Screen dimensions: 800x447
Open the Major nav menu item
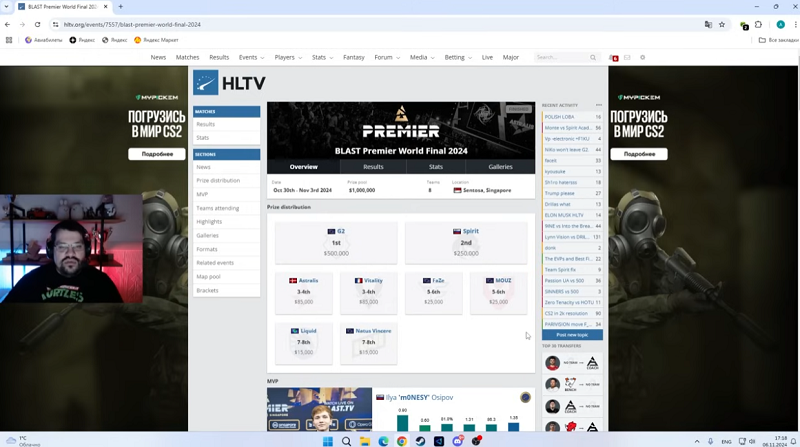pyautogui.click(x=511, y=58)
